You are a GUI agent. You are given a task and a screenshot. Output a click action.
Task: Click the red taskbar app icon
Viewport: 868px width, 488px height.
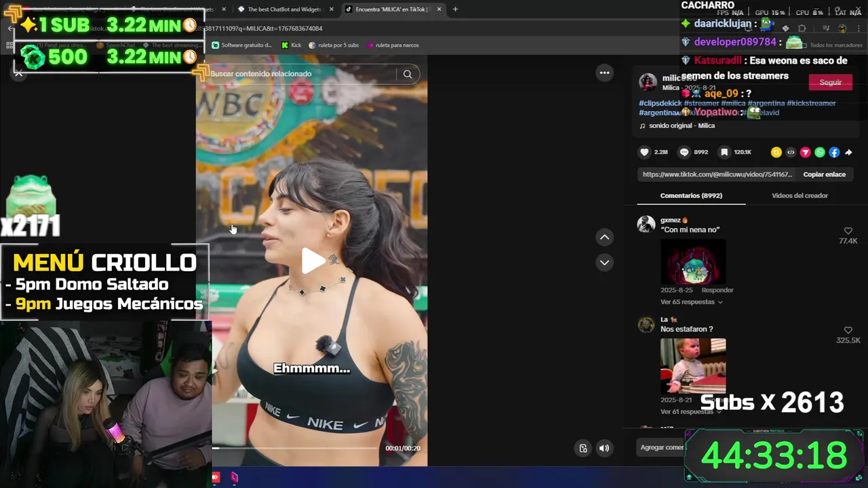[x=216, y=477]
